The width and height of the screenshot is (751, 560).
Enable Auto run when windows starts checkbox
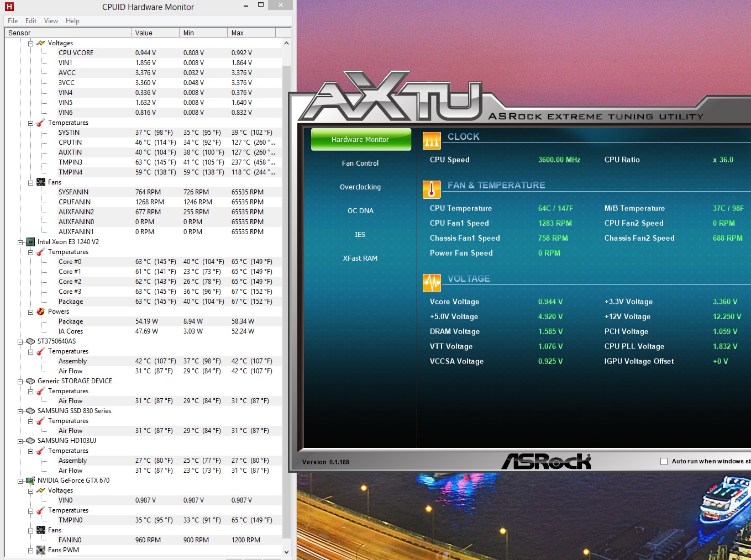(664, 461)
